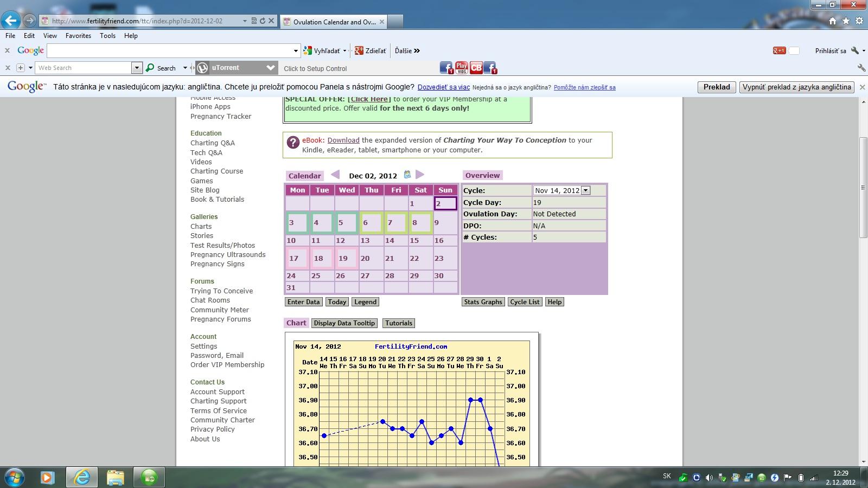The image size is (868, 488).
Task: Click the Google +1 button
Action: point(779,50)
